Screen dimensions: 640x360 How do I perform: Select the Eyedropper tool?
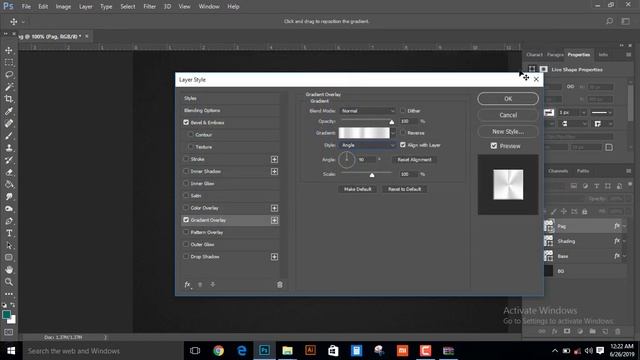(x=9, y=111)
